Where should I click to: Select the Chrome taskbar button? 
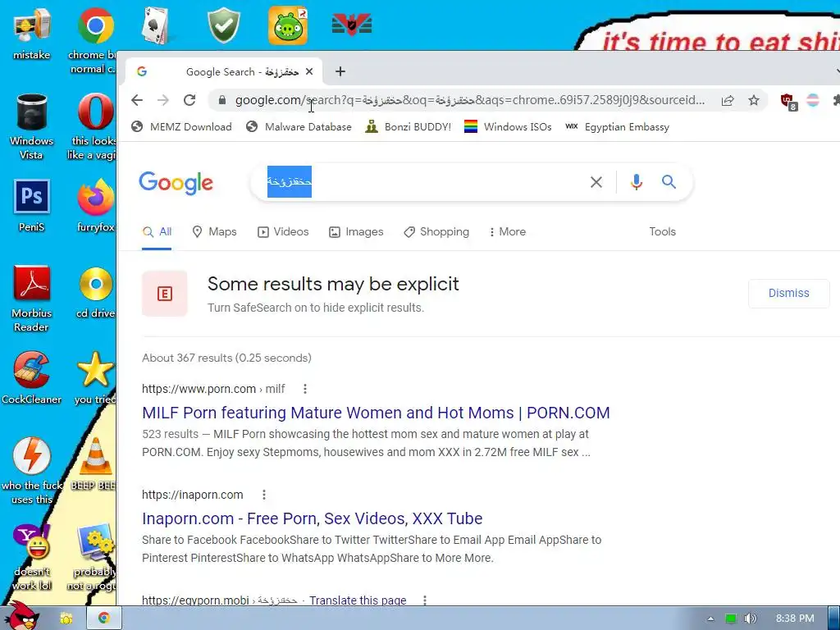click(x=104, y=619)
